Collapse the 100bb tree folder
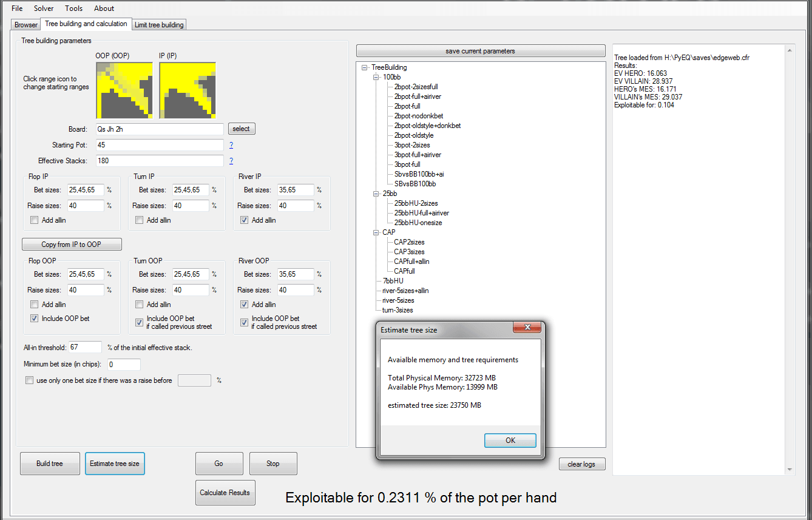 [x=376, y=78]
